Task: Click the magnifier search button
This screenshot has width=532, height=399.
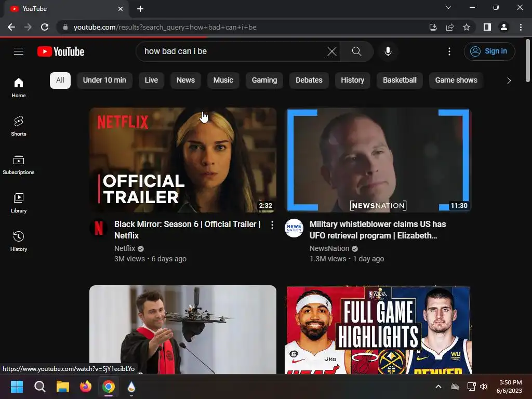Action: pos(356,51)
